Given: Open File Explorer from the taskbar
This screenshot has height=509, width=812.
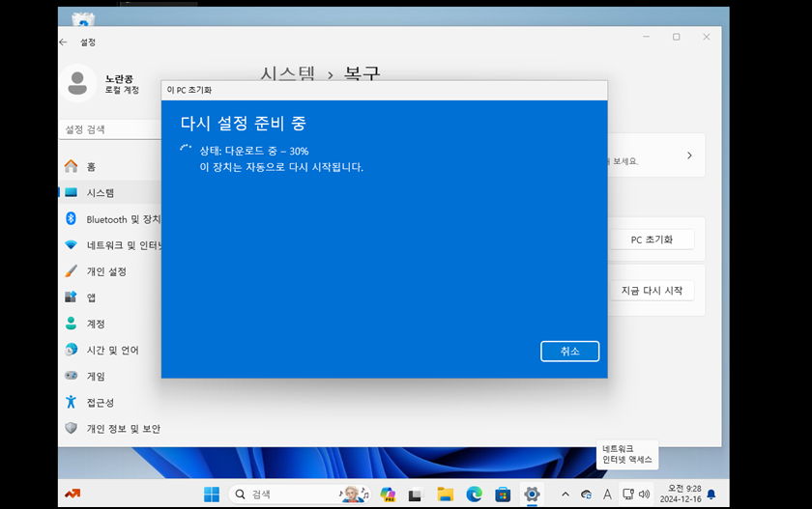Looking at the screenshot, I should tap(445, 495).
